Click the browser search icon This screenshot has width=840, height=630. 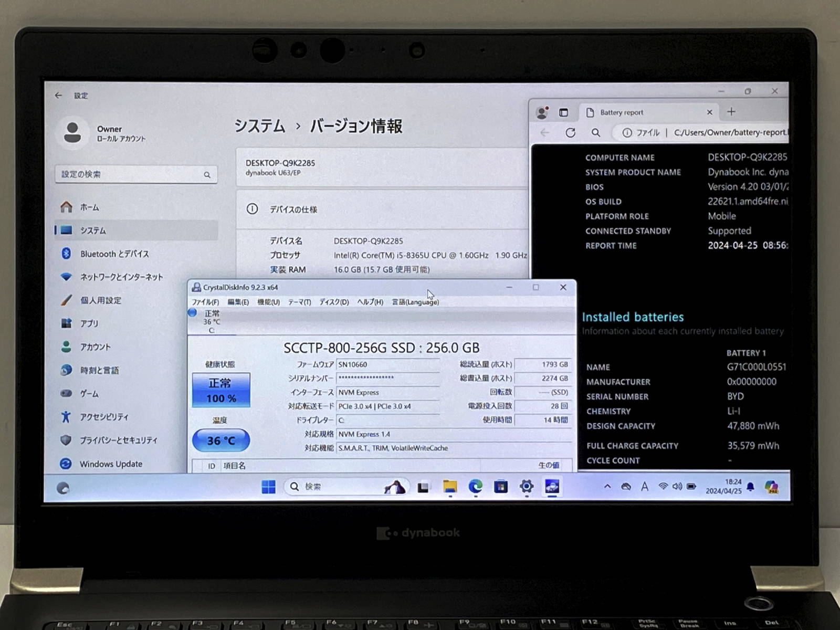click(x=596, y=133)
